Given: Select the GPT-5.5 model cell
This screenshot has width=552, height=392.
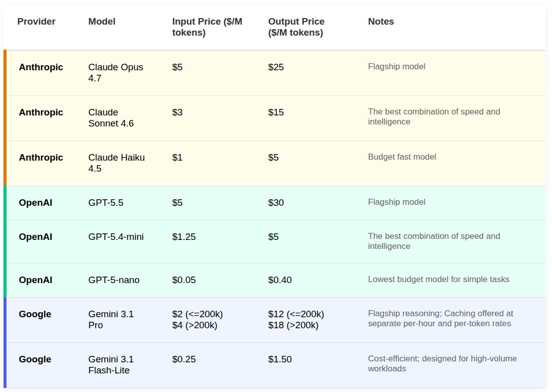Looking at the screenshot, I should tap(105, 202).
